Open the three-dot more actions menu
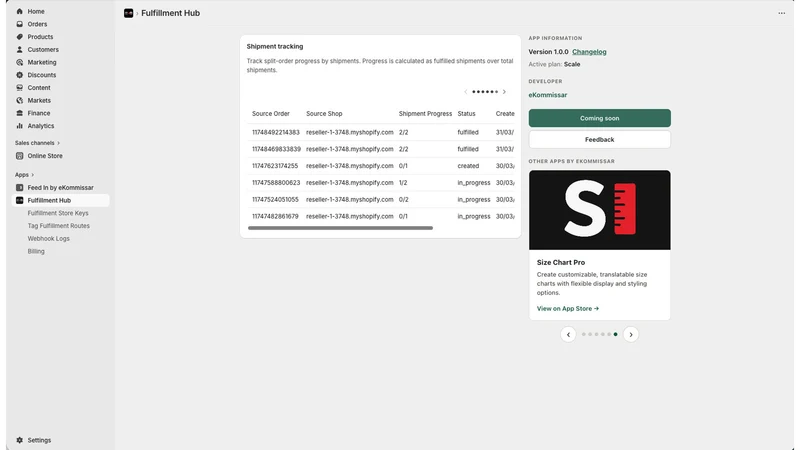The height and width of the screenshot is (450, 800). click(x=782, y=13)
